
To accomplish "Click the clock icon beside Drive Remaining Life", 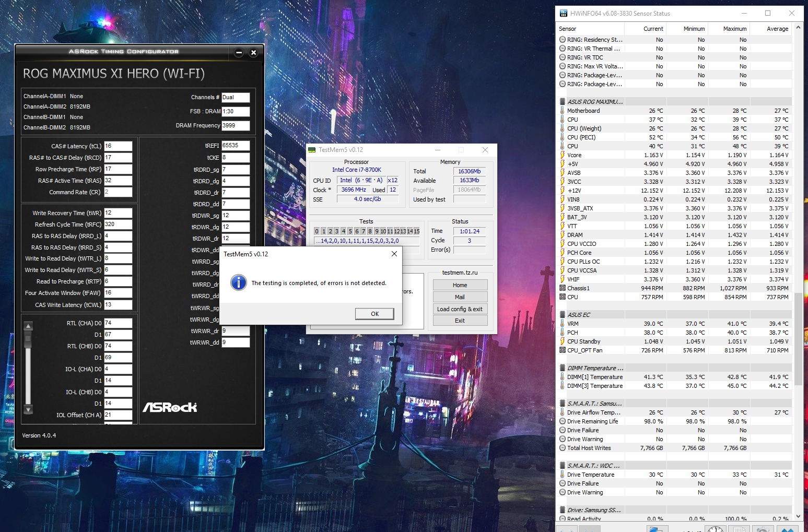I will (563, 421).
